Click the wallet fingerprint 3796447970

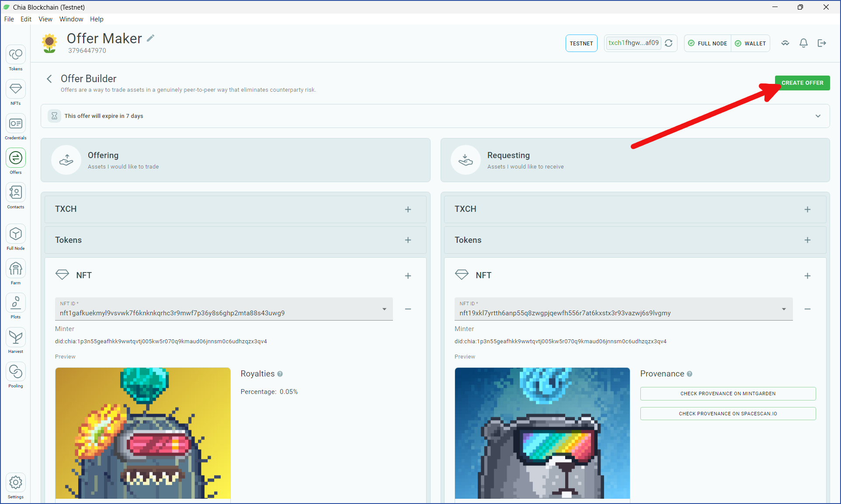[x=87, y=51]
